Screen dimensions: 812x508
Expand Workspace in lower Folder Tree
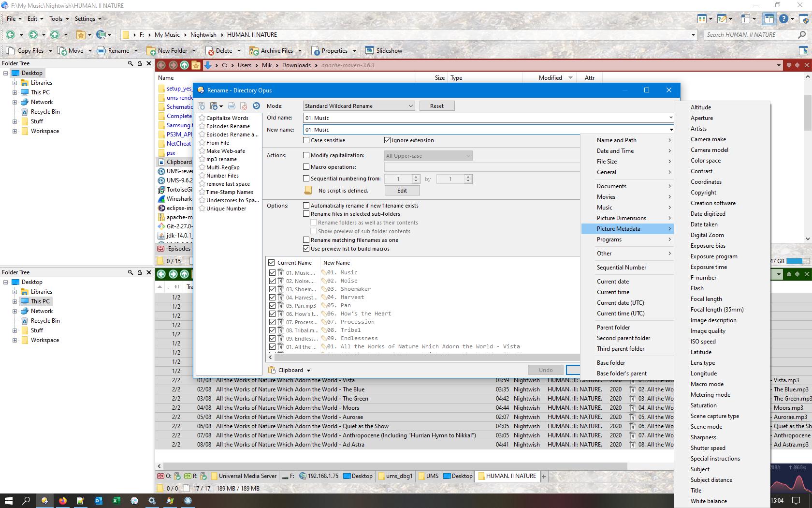(14, 340)
